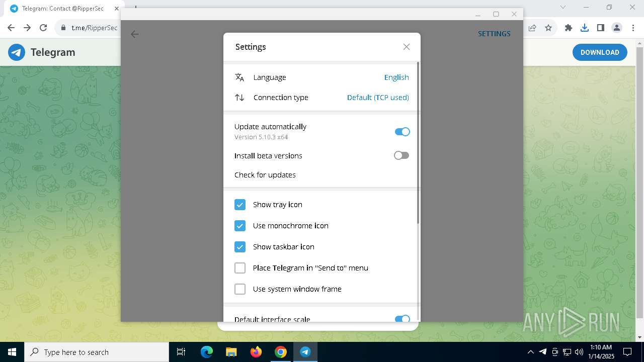The image size is (644, 362).
Task: Maximize the Telegram app window
Action: tap(496, 14)
